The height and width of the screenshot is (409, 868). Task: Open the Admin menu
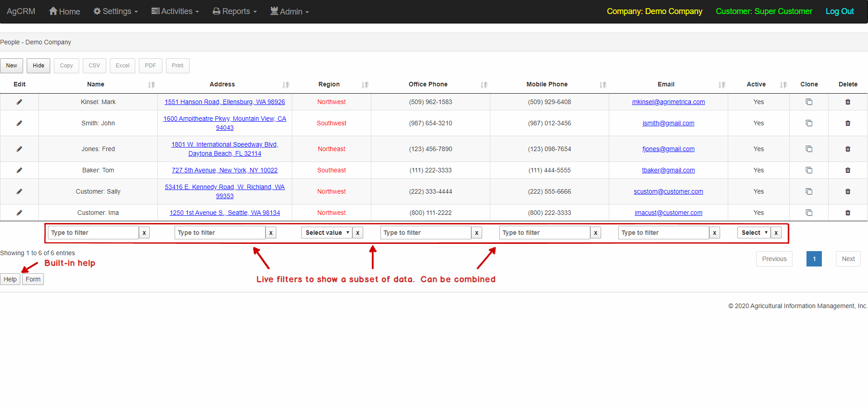289,11
